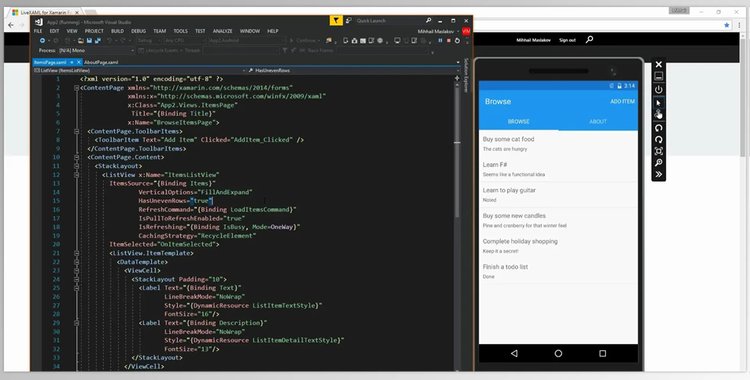Image resolution: width=750 pixels, height=380 pixels.
Task: Open the EDIT menu
Action: (x=55, y=31)
